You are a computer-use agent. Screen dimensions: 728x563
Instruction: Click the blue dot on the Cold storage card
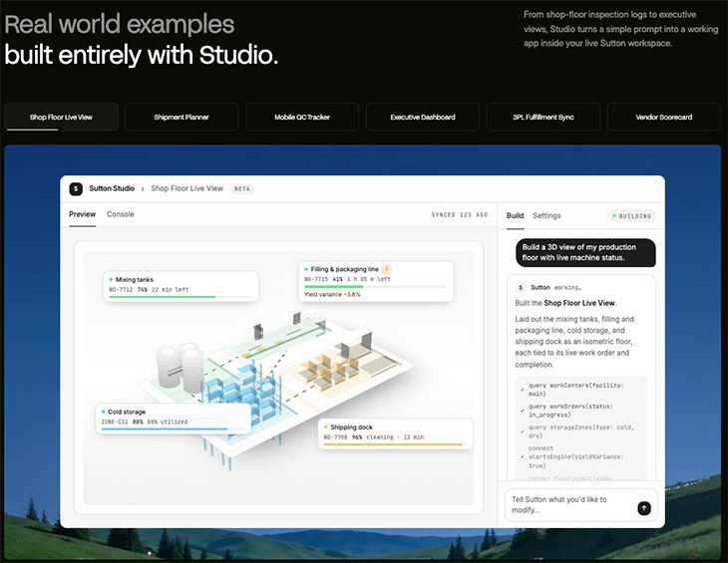(103, 412)
